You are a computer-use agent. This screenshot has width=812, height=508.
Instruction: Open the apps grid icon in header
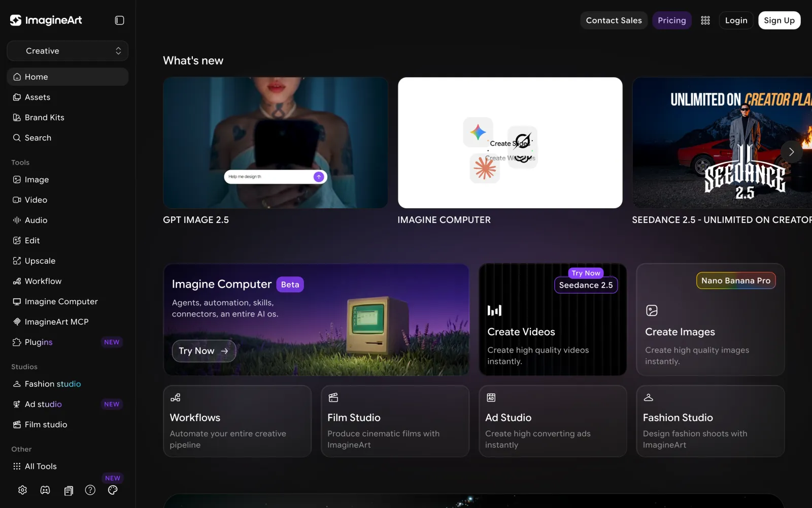tap(705, 20)
